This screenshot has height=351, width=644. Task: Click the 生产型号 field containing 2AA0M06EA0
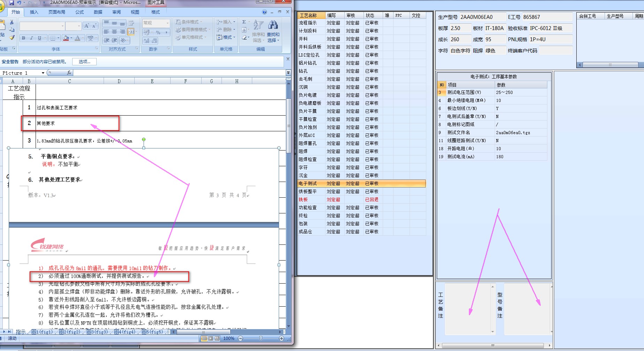[482, 17]
